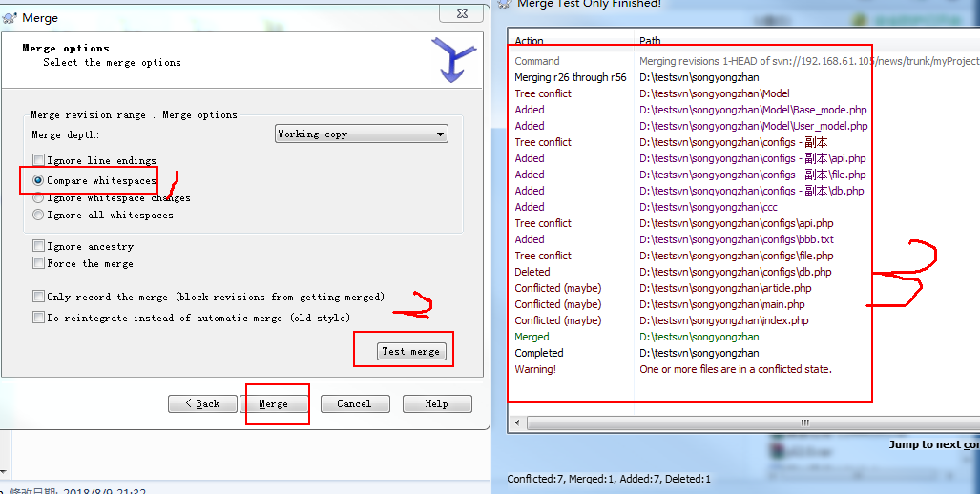
Task: Click the blue merge arrows logo
Action: (x=453, y=60)
